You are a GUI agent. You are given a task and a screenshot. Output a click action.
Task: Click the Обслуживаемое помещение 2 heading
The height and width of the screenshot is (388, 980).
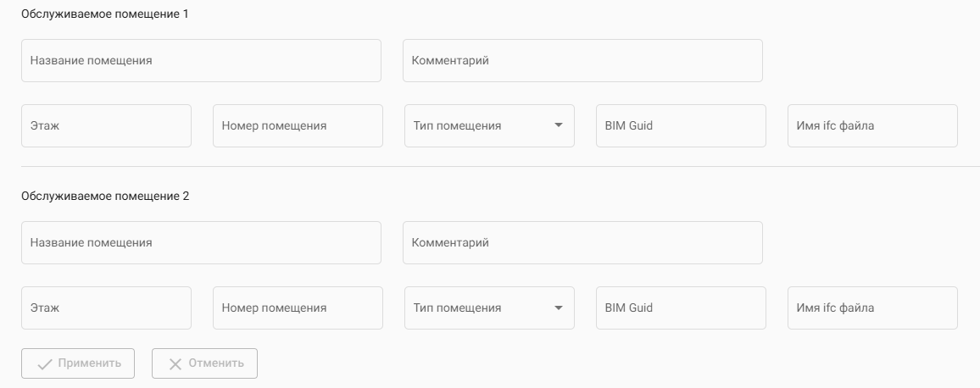click(105, 196)
